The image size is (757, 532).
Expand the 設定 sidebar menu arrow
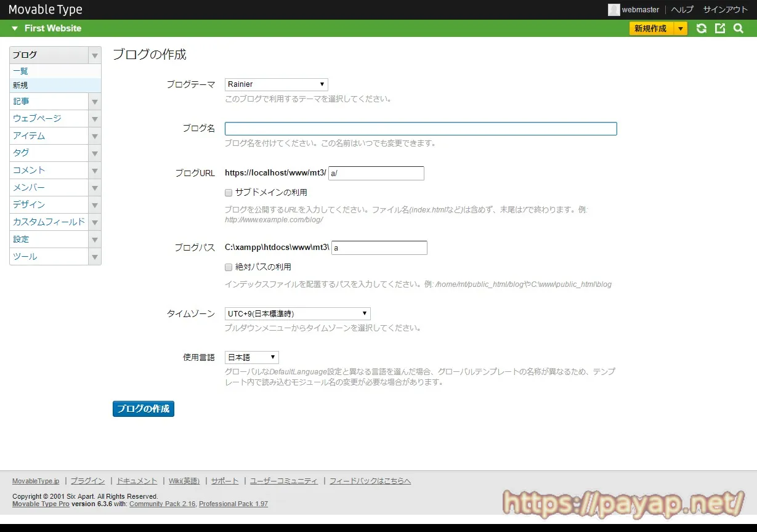click(95, 240)
